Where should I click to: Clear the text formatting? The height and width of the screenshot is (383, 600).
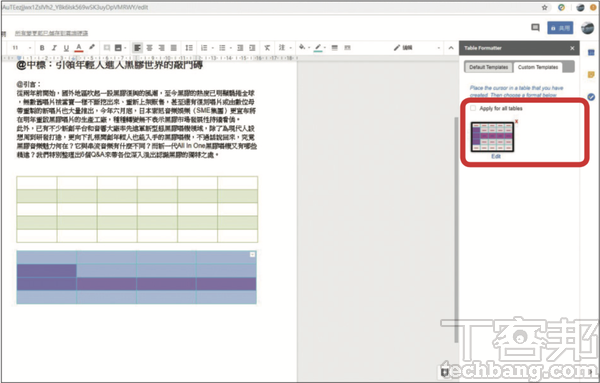(267, 48)
